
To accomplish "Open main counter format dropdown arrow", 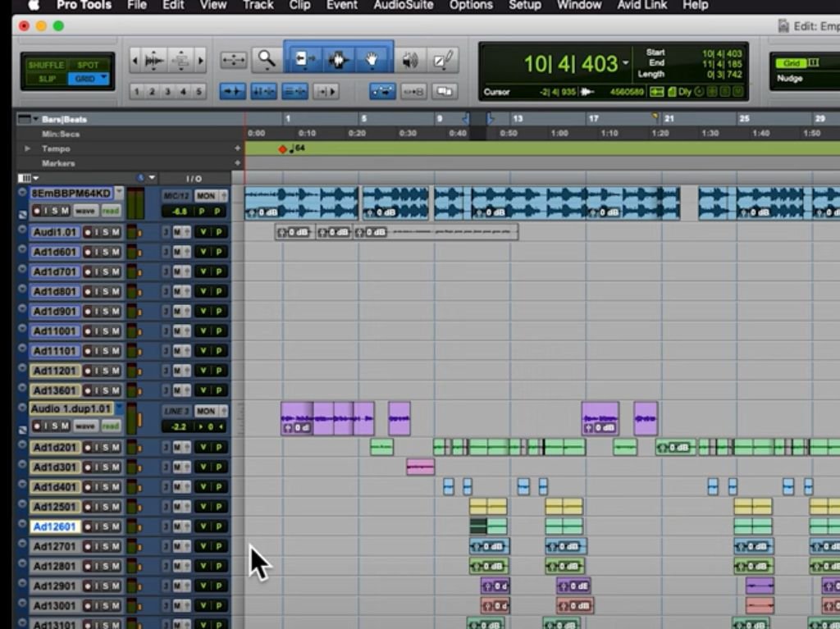I will (625, 63).
